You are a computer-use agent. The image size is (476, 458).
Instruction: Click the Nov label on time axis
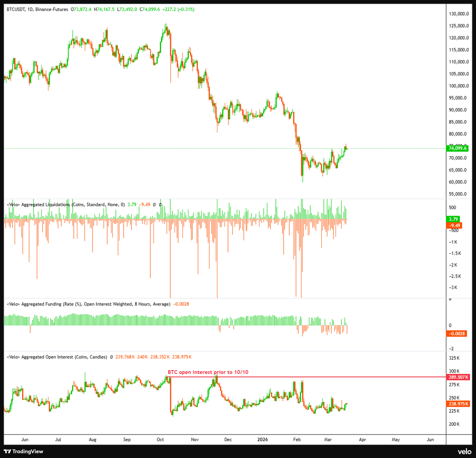(195, 439)
